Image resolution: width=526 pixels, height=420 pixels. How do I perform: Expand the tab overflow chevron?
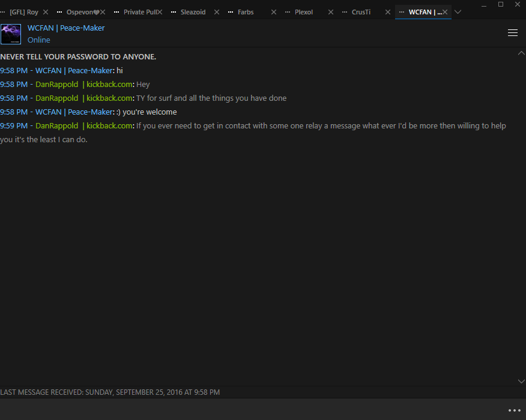pos(458,12)
